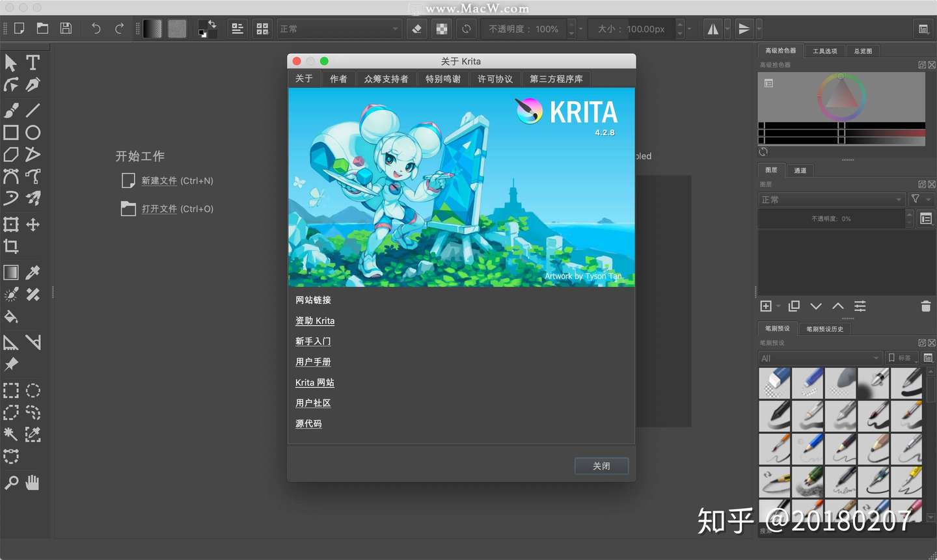937x560 pixels.
Task: Open the 标签 tag menu button
Action: pos(902,358)
